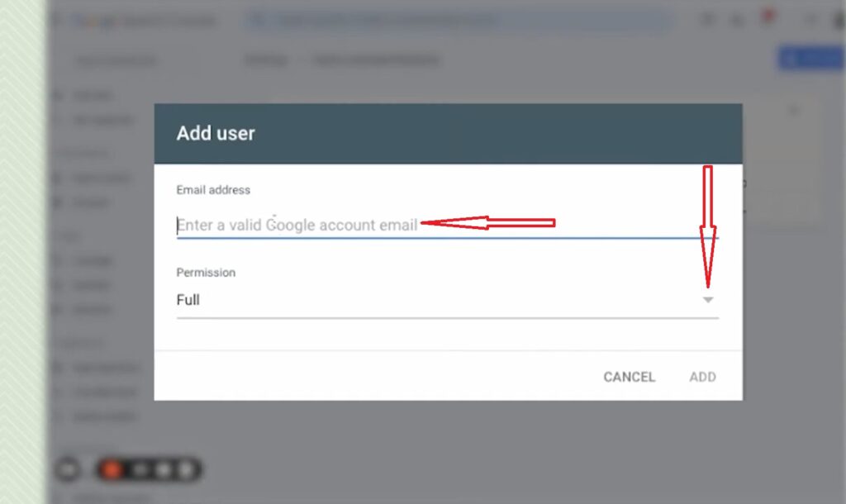
Task: Click the round gray button left of the recording pill
Action: click(68, 469)
